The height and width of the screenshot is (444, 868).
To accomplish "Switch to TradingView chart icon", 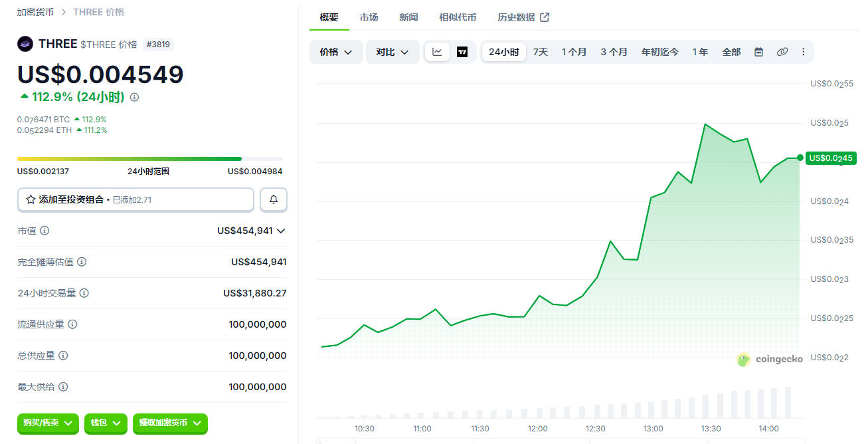I will pos(462,52).
